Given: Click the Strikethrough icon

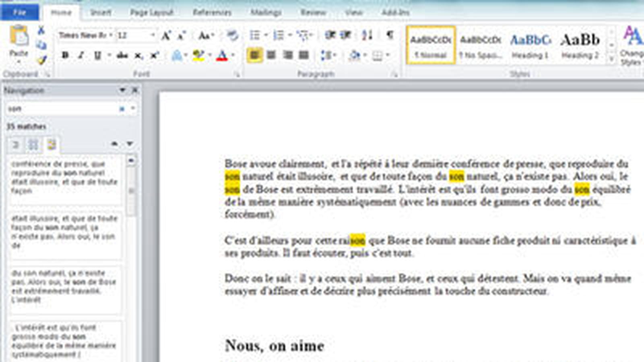Looking at the screenshot, I should click(x=122, y=56).
